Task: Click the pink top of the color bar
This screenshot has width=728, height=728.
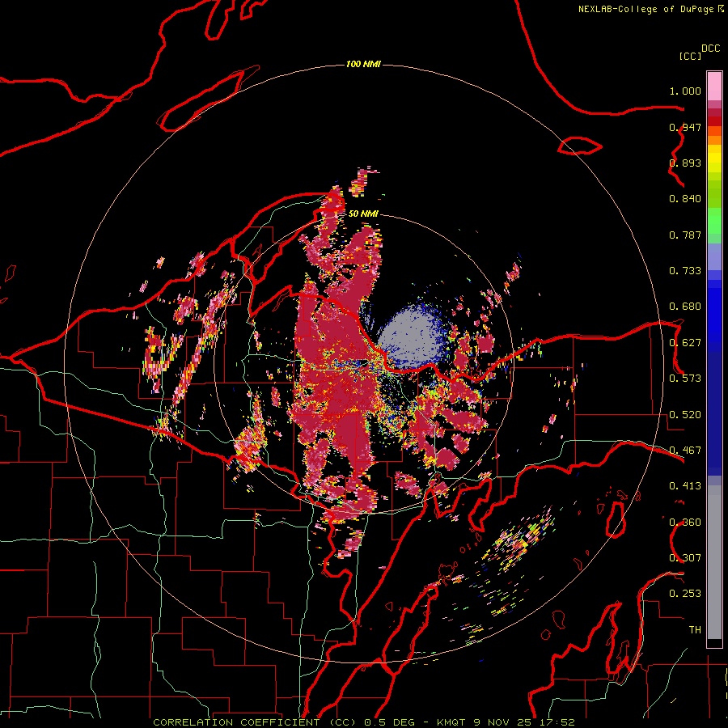Action: [x=714, y=87]
